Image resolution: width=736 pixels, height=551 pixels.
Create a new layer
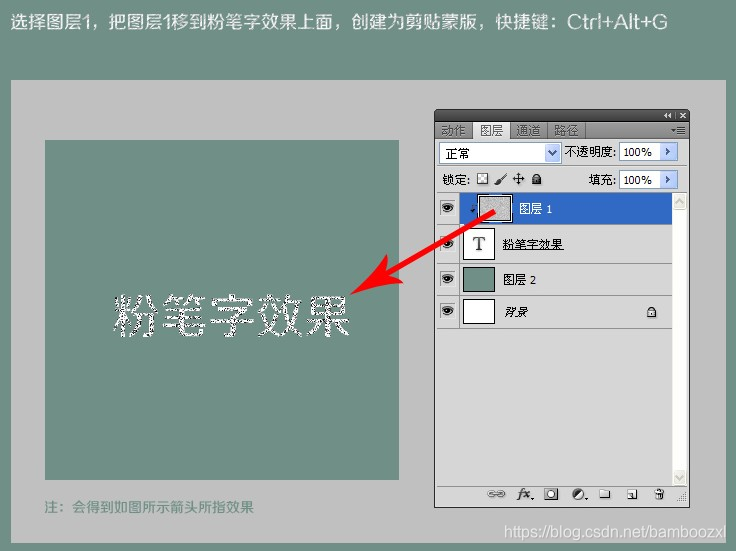632,494
